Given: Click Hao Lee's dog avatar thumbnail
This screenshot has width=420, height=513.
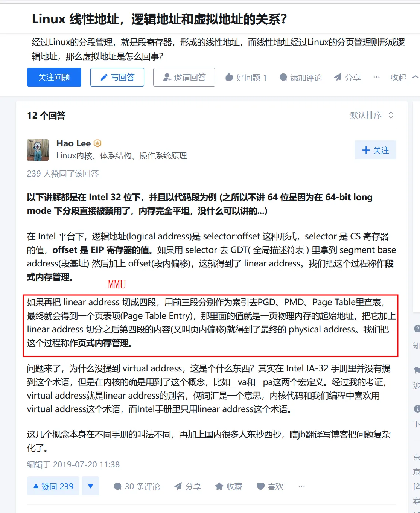Looking at the screenshot, I should tap(38, 150).
